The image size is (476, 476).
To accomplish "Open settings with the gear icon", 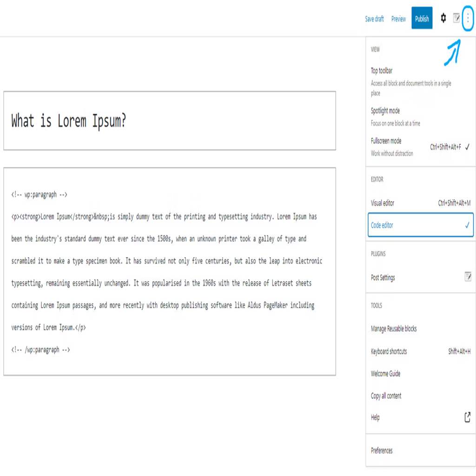I will (x=443, y=18).
